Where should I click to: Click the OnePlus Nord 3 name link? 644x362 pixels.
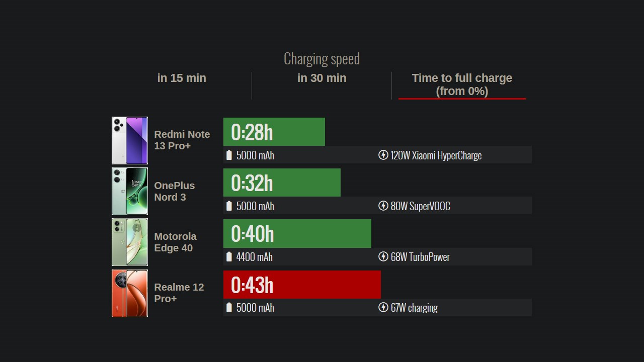click(174, 191)
